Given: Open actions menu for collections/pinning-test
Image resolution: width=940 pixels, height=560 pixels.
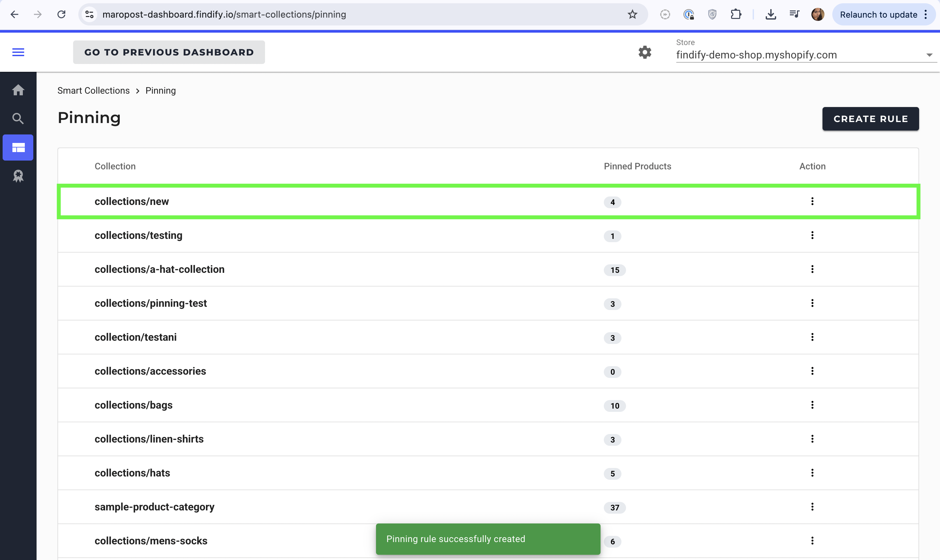Looking at the screenshot, I should tap(812, 303).
